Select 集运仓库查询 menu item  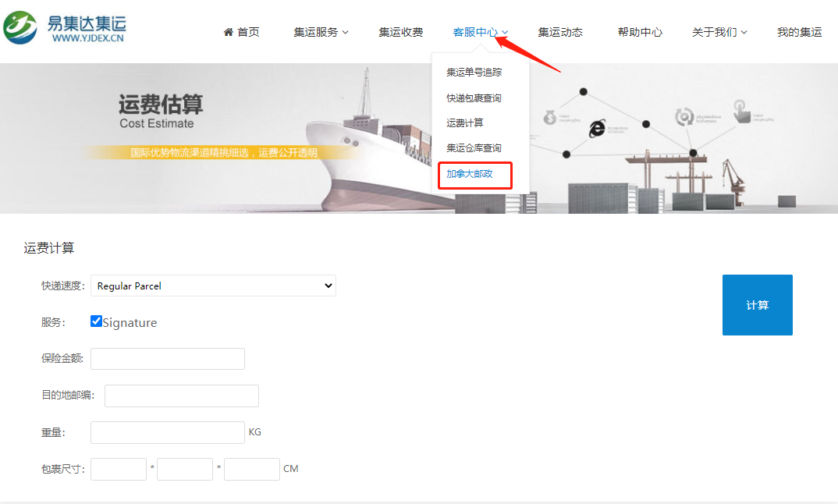(x=474, y=148)
